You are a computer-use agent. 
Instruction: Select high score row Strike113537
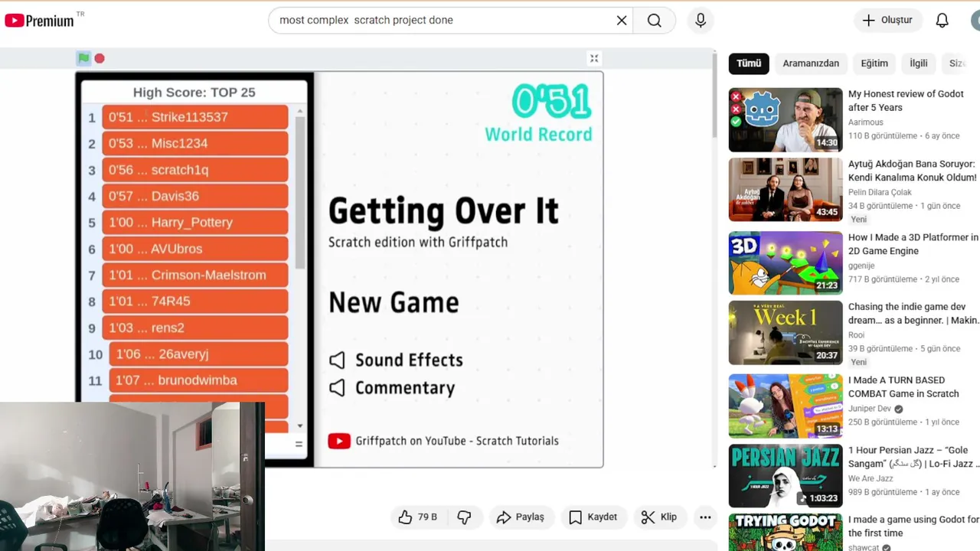pyautogui.click(x=195, y=117)
